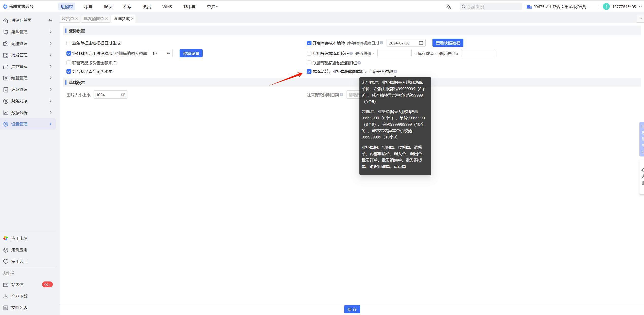The width and height of the screenshot is (644, 315).
Task: Uncheck 组合商品库存同步水星 checkbox
Action: click(68, 71)
